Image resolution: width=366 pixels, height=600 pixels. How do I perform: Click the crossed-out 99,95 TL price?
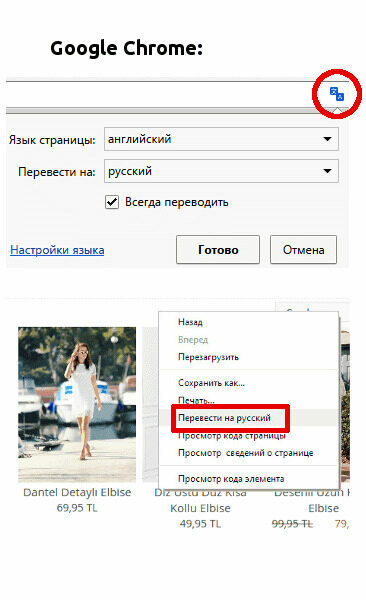292,523
